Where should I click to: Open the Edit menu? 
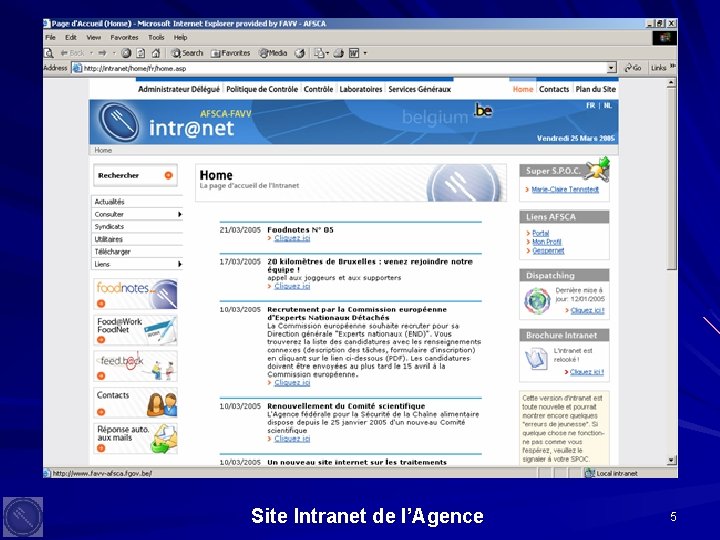click(x=71, y=37)
